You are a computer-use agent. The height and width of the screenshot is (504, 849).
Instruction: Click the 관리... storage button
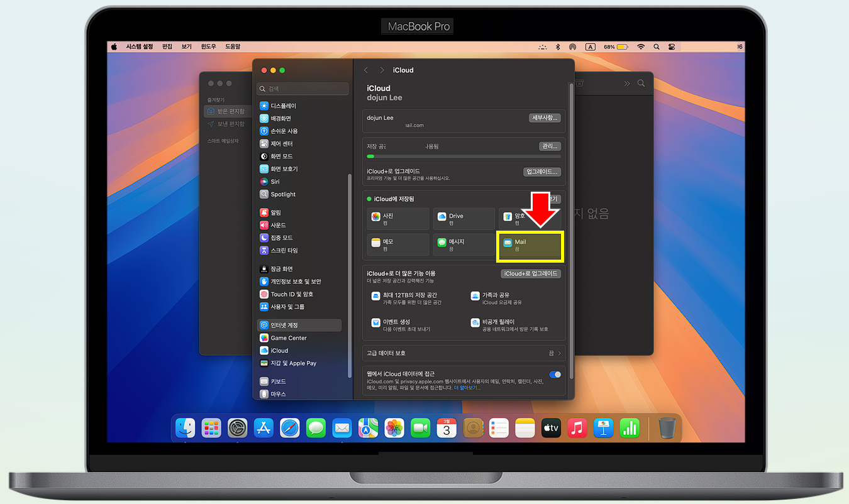550,146
